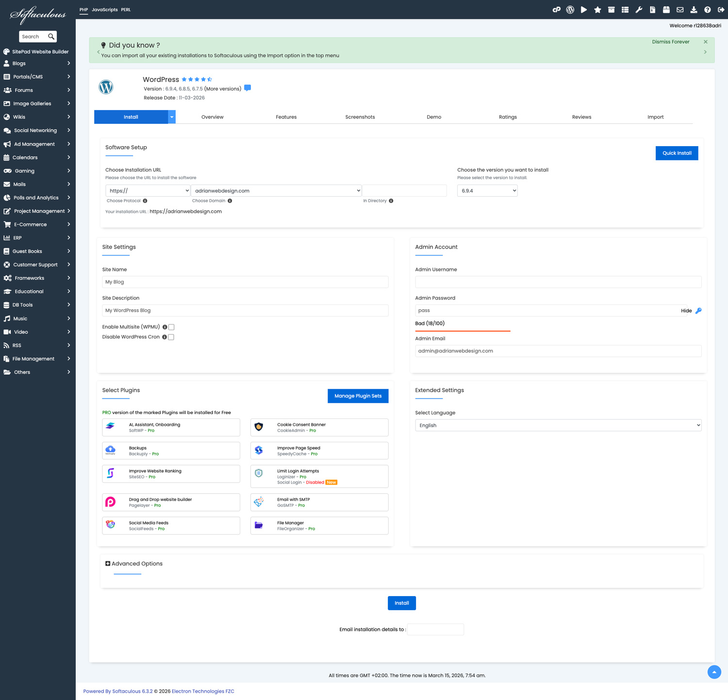Click the Choose Domain info icon
The height and width of the screenshot is (700, 728).
tap(230, 201)
